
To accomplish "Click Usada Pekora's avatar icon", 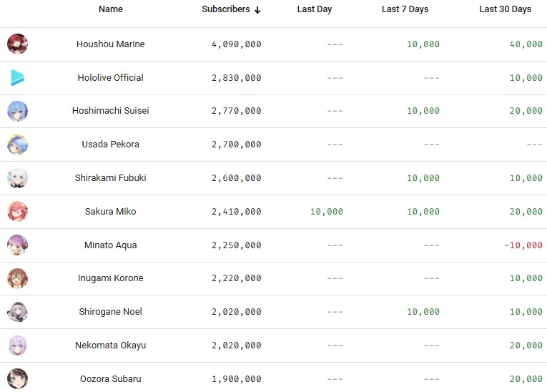I will point(17,144).
